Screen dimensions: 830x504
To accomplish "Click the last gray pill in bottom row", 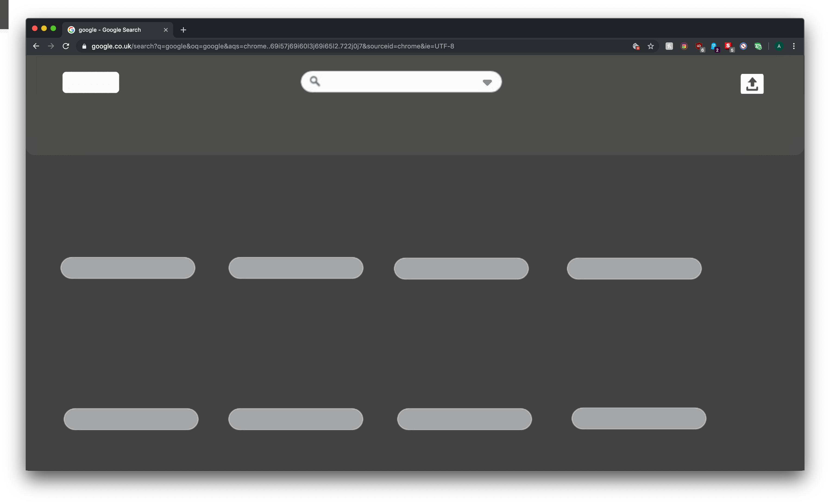I will point(639,419).
